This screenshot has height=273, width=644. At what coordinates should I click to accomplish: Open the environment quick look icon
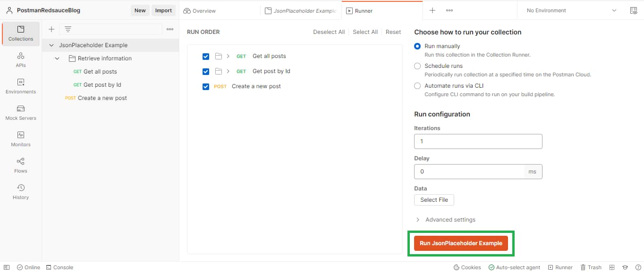[634, 10]
